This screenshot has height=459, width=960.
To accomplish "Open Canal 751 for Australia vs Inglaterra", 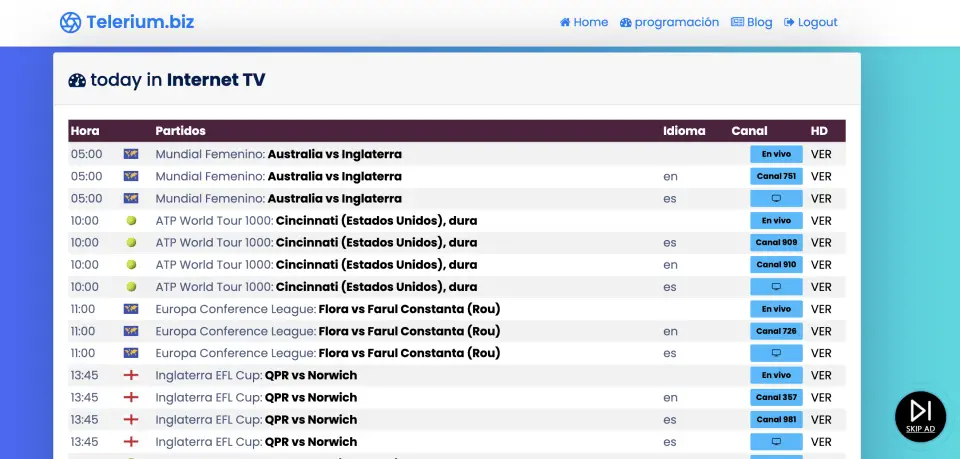I will 776,176.
